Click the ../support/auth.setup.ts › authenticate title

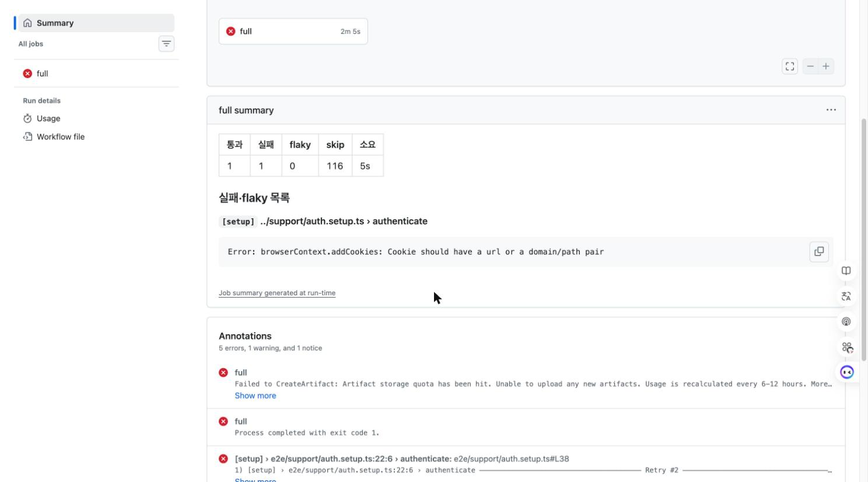tap(344, 221)
